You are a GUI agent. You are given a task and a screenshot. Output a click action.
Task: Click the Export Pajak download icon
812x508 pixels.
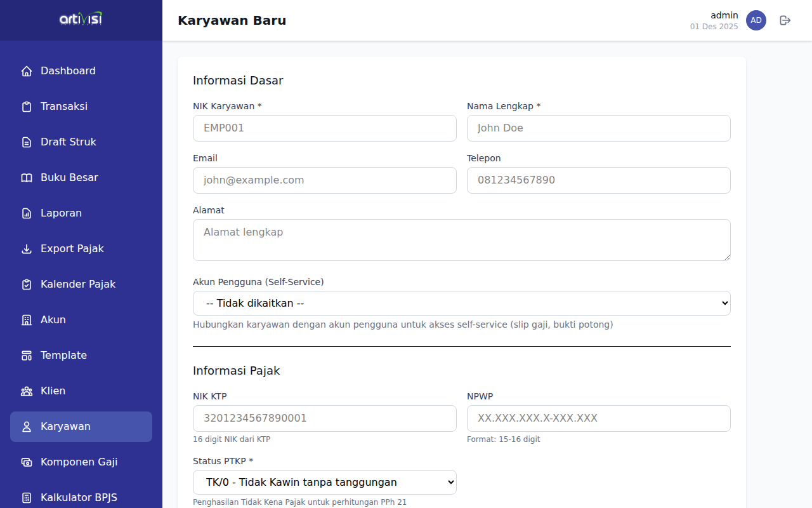coord(27,249)
